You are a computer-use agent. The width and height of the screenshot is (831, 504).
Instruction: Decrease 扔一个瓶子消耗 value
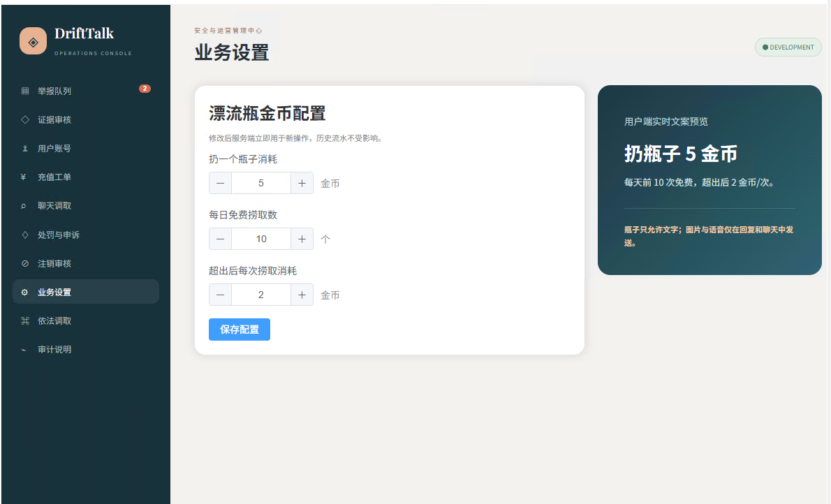click(221, 184)
